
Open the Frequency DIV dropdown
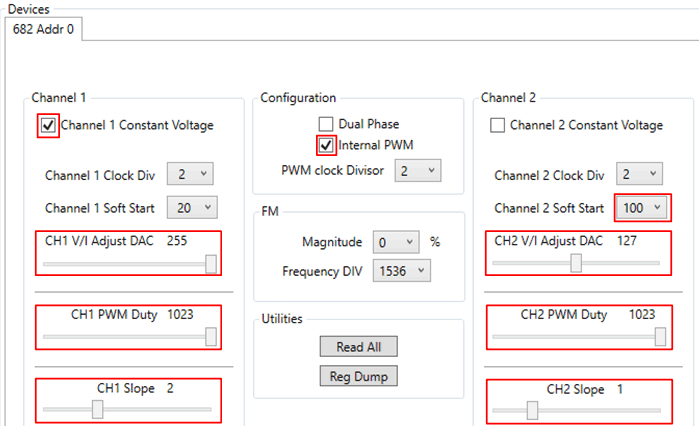tap(401, 270)
